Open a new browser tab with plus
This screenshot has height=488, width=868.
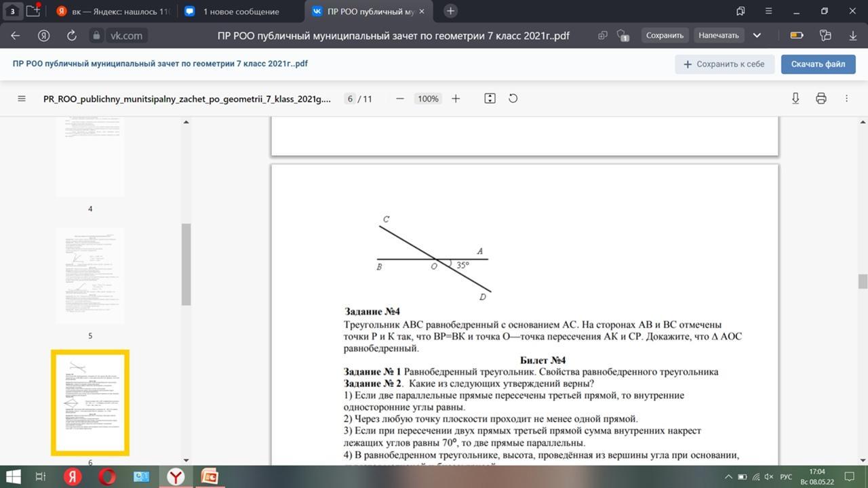pos(450,11)
